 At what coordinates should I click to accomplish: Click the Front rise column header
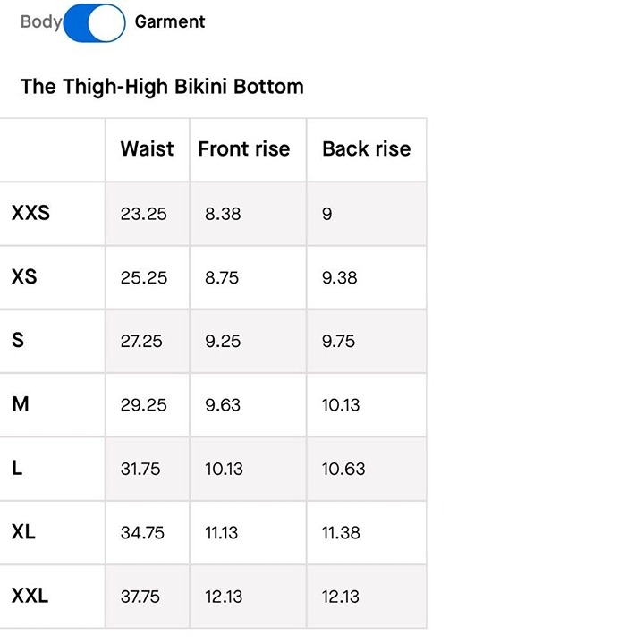[244, 148]
